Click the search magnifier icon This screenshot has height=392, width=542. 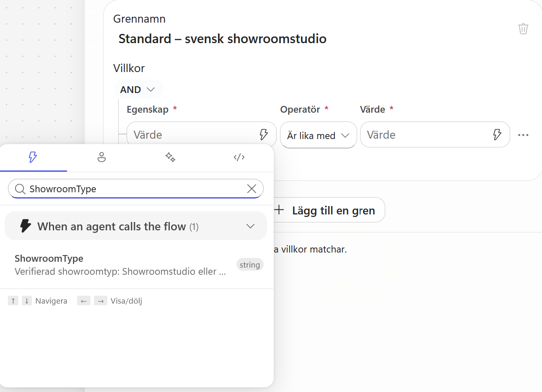[x=20, y=189]
